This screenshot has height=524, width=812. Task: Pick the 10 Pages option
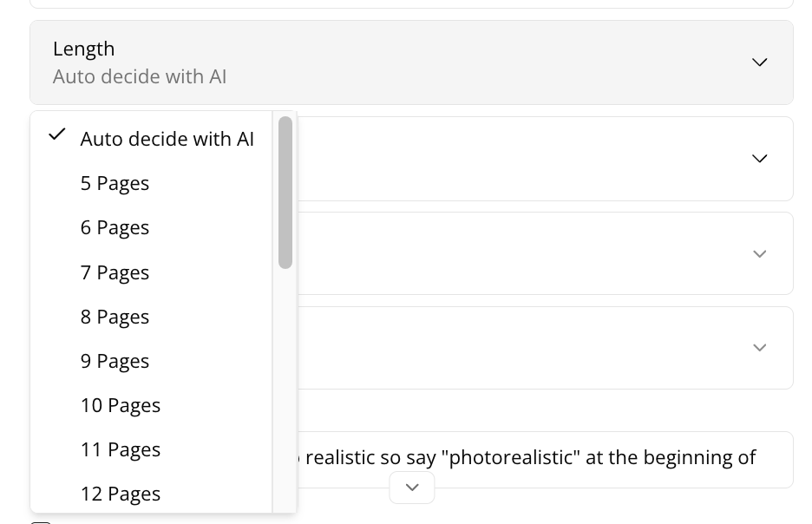[120, 405]
